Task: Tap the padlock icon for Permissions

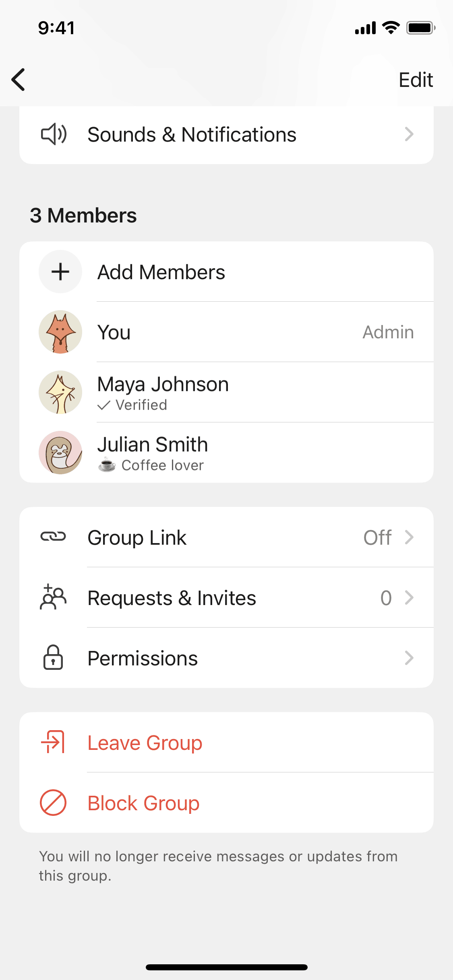Action: (x=53, y=657)
